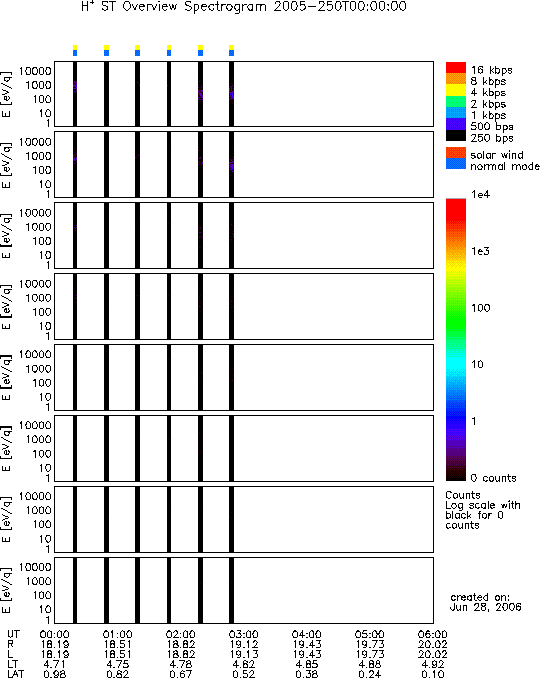Click the red end of the counts color bar
Viewport: 540px width, 678px height.
pyautogui.click(x=456, y=210)
